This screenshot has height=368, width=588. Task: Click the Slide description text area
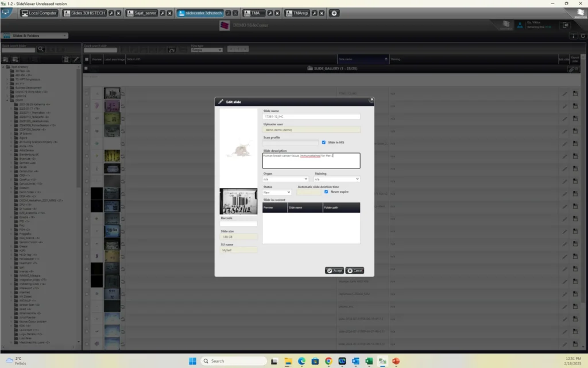(x=311, y=161)
